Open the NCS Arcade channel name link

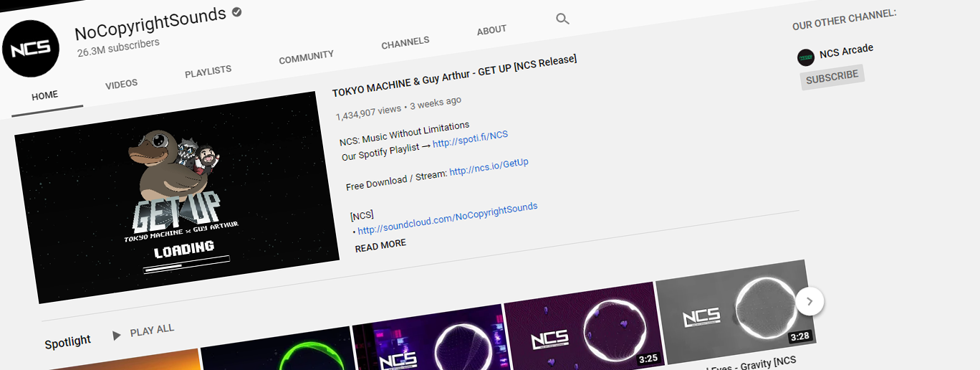(x=847, y=52)
